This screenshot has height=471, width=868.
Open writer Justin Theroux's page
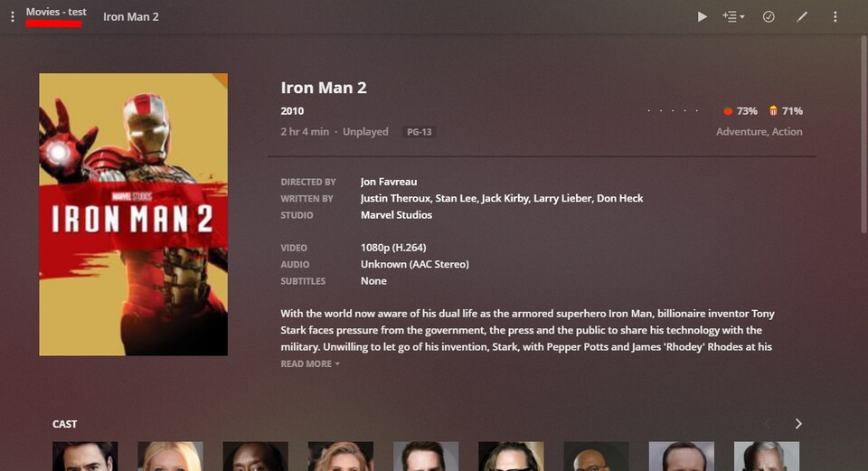[395, 198]
